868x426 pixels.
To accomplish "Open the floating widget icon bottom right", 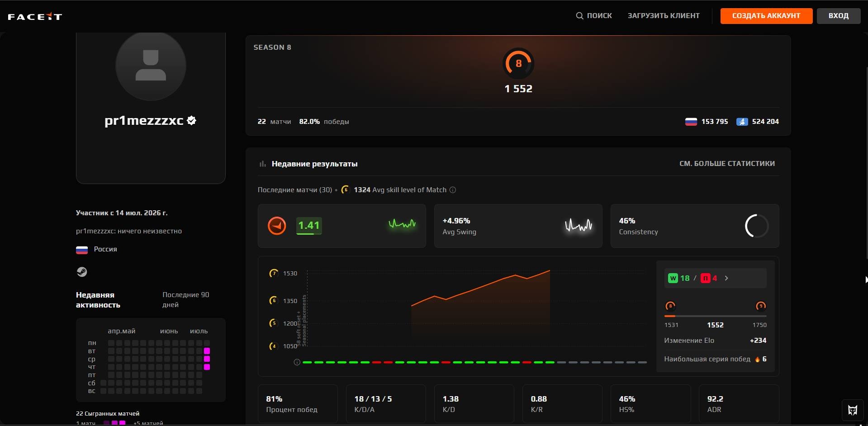I will 853,410.
